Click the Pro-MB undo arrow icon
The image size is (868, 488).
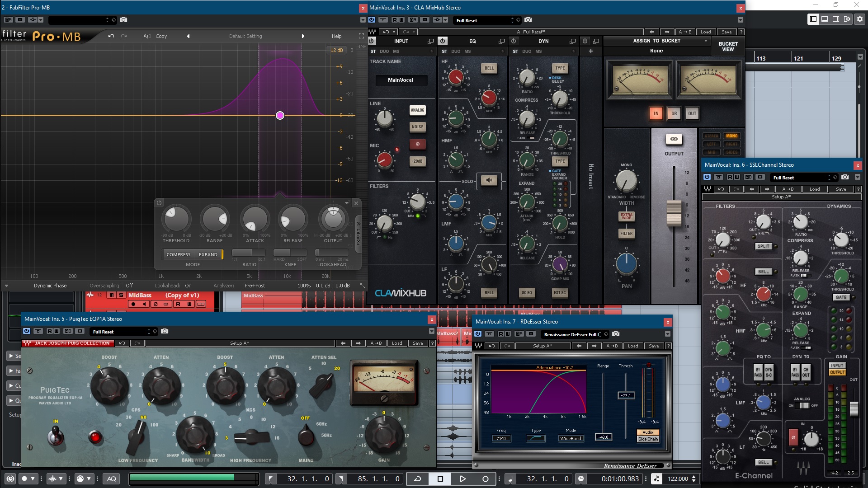coord(111,36)
